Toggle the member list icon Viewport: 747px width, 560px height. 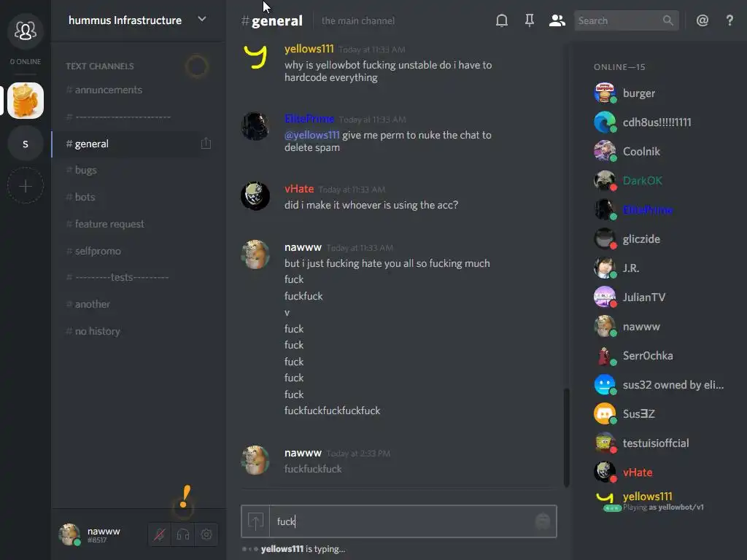(557, 20)
